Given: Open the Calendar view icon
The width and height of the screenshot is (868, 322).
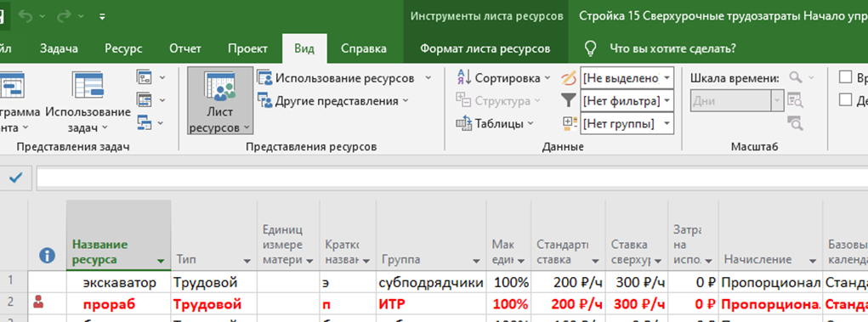Looking at the screenshot, I should (x=145, y=100).
